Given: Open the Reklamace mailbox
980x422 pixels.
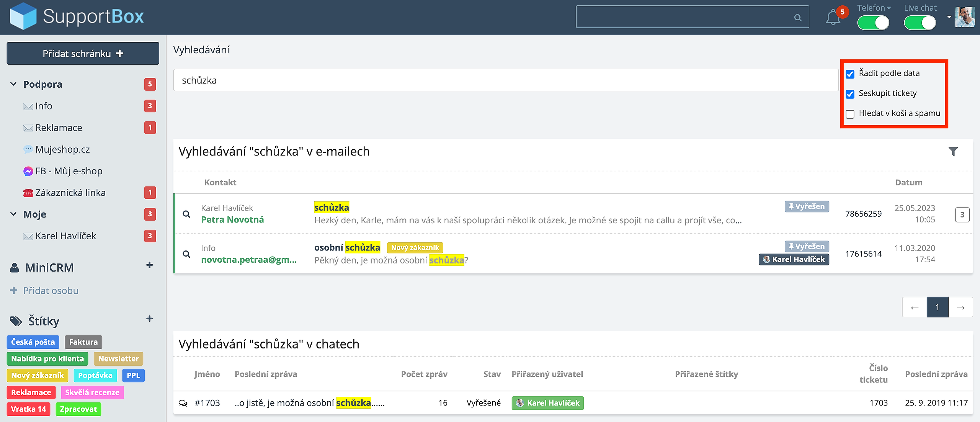Looking at the screenshot, I should pyautogui.click(x=59, y=128).
